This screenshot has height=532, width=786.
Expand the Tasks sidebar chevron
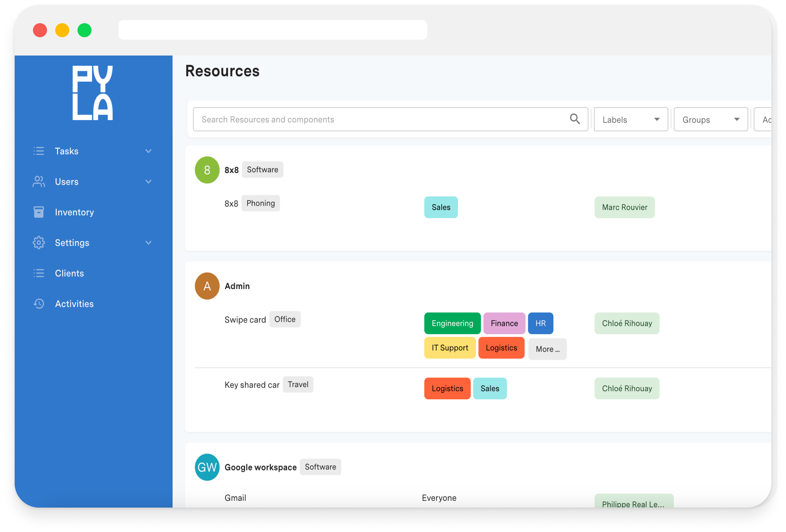click(149, 151)
